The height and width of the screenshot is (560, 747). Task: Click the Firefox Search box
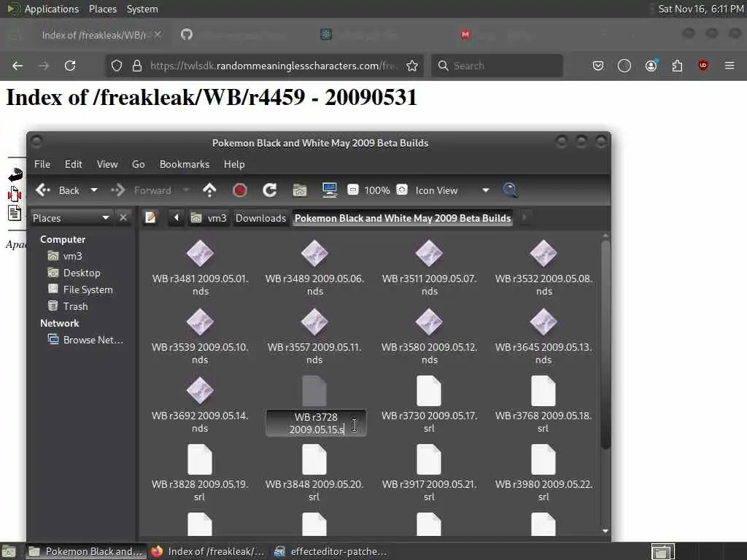coord(498,66)
